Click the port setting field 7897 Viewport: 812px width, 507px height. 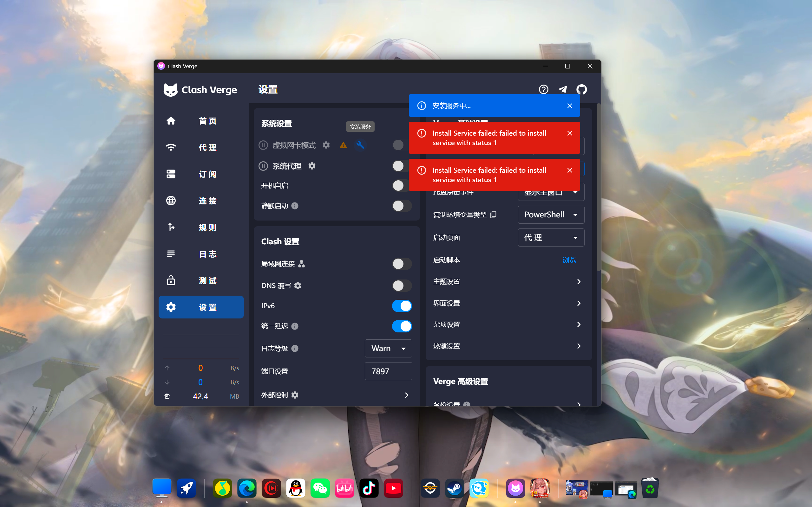tap(388, 371)
